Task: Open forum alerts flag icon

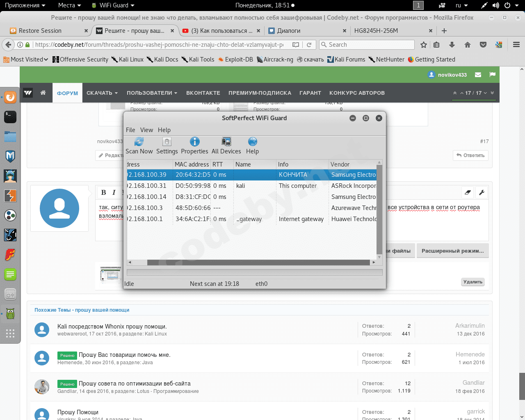Action: (x=493, y=75)
